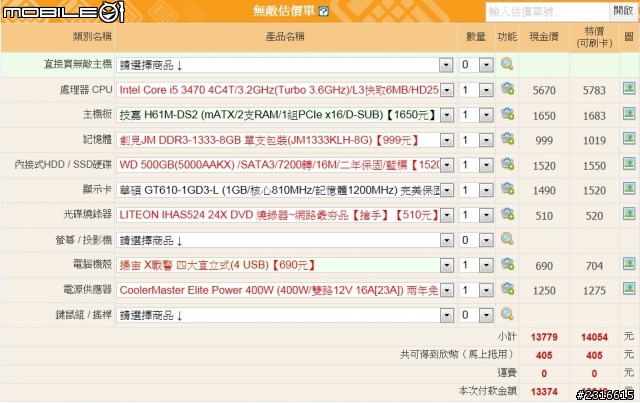Click power supply cash price 1250
640x403 pixels.
point(544,291)
